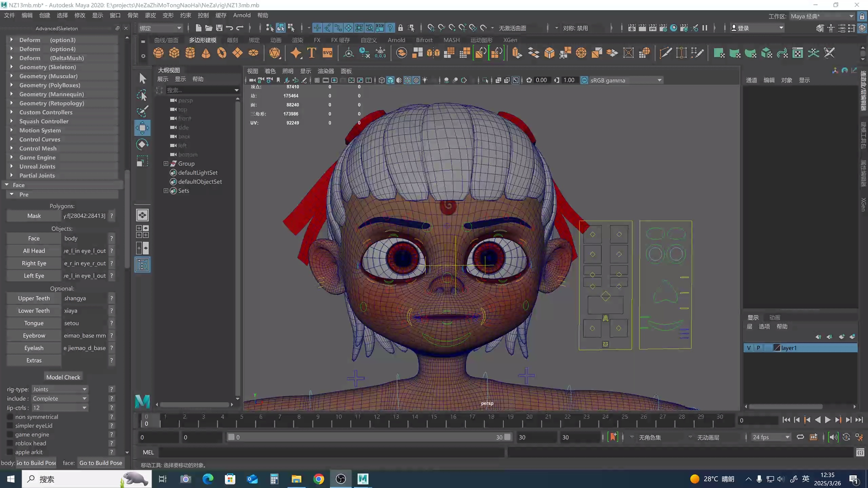Viewport: 868px width, 488px height.
Task: Create a polygon cube from the shelf
Action: pos(174,53)
